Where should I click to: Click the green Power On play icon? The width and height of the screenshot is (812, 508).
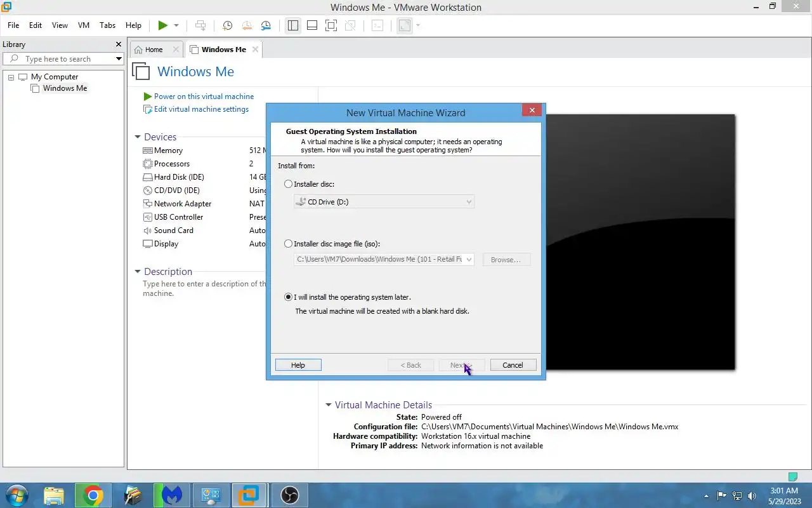coord(163,25)
